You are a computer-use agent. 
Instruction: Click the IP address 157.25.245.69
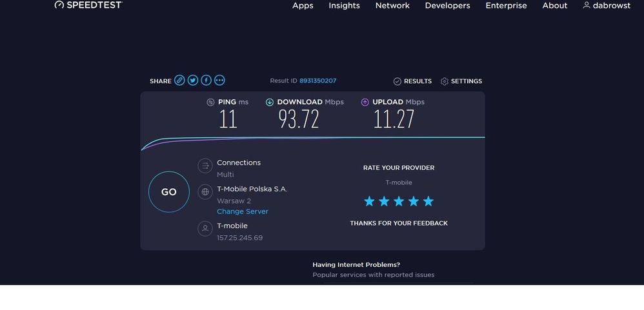point(240,238)
